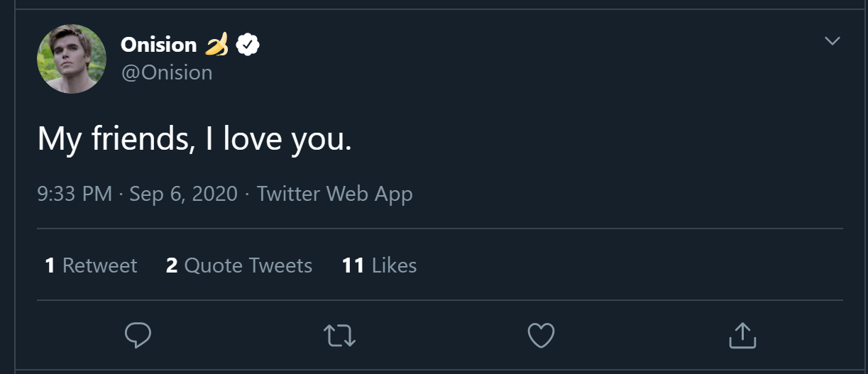Viewport: 868px width, 374px height.
Task: Visit the @Onision handle link
Action: click(167, 72)
